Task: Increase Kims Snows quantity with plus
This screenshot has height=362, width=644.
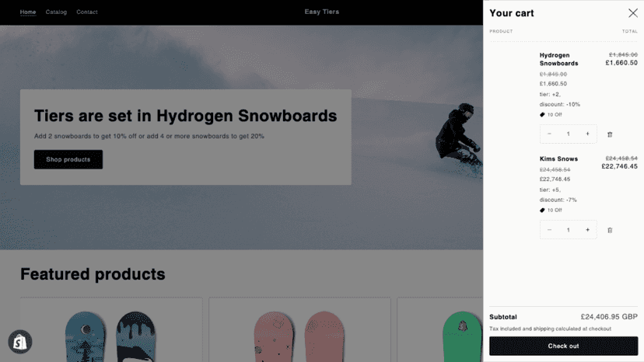Action: click(x=587, y=230)
